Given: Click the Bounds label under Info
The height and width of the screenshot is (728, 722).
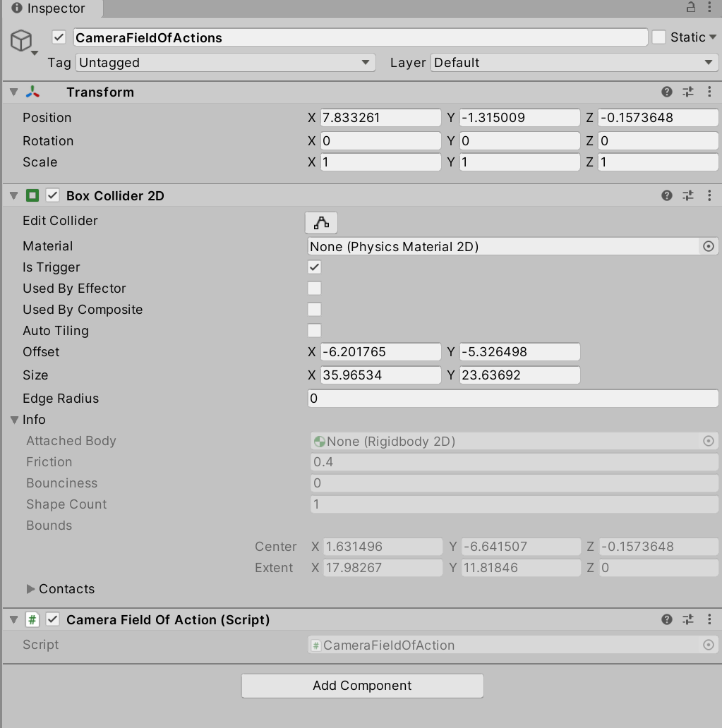Looking at the screenshot, I should (49, 525).
